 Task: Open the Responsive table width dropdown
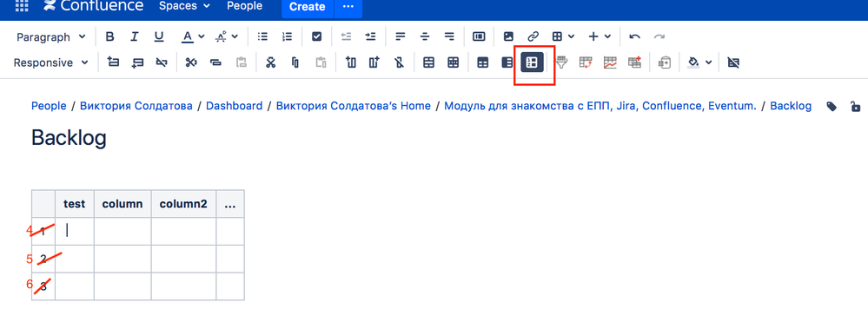click(x=51, y=62)
